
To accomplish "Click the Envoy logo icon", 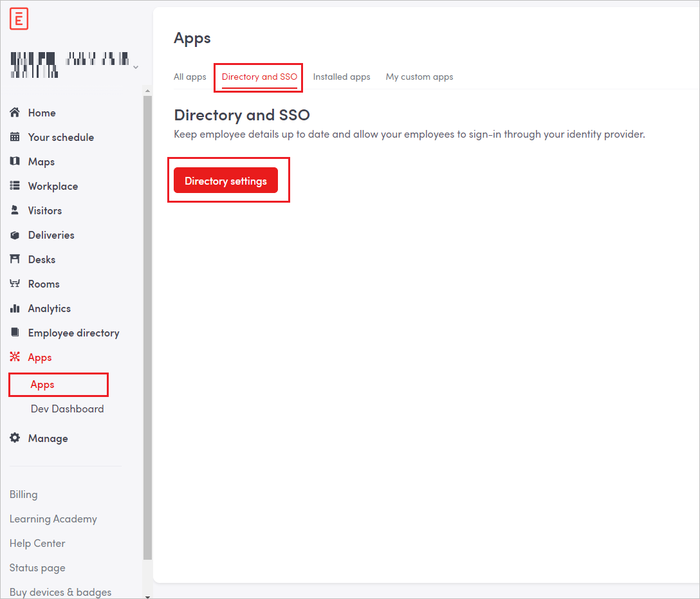I will pos(19,19).
